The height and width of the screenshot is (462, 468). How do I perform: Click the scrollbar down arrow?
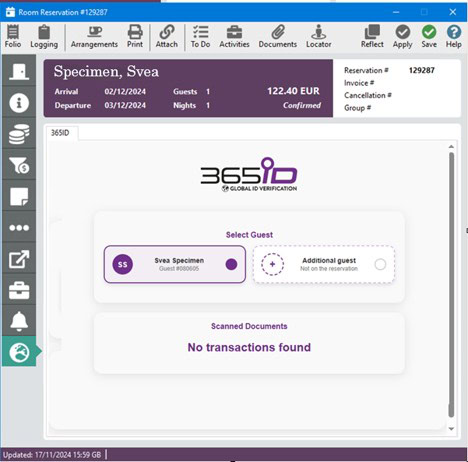tap(451, 429)
